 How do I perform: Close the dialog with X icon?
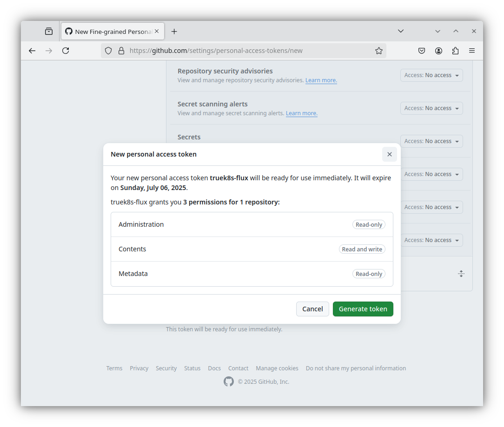point(390,154)
